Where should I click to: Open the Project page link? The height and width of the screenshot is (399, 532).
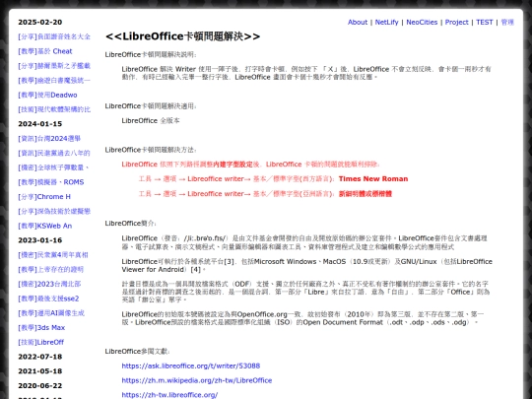[457, 22]
